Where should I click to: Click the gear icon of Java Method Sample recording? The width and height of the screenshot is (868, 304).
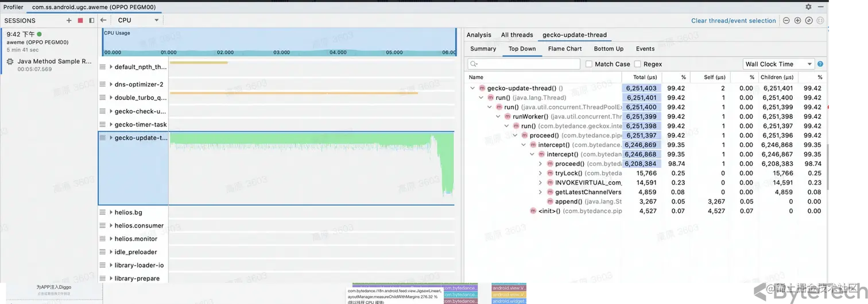10,61
